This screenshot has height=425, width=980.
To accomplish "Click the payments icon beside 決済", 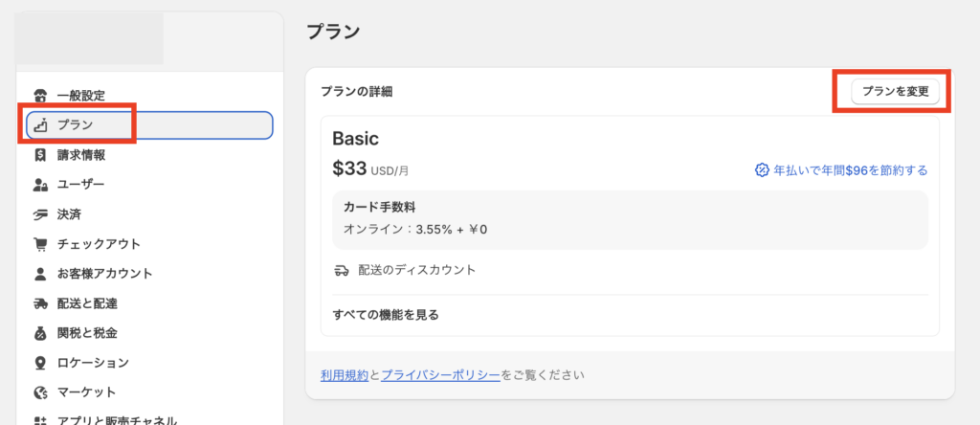I will (40, 213).
